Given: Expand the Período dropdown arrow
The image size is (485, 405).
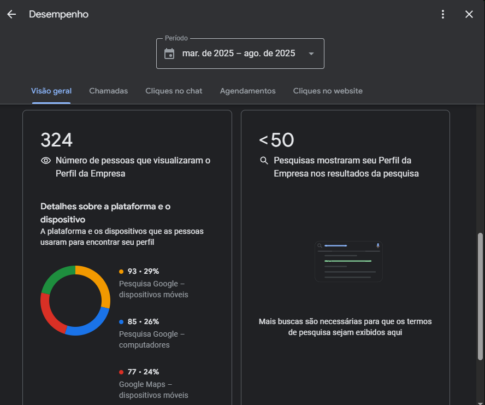Looking at the screenshot, I should click(311, 54).
